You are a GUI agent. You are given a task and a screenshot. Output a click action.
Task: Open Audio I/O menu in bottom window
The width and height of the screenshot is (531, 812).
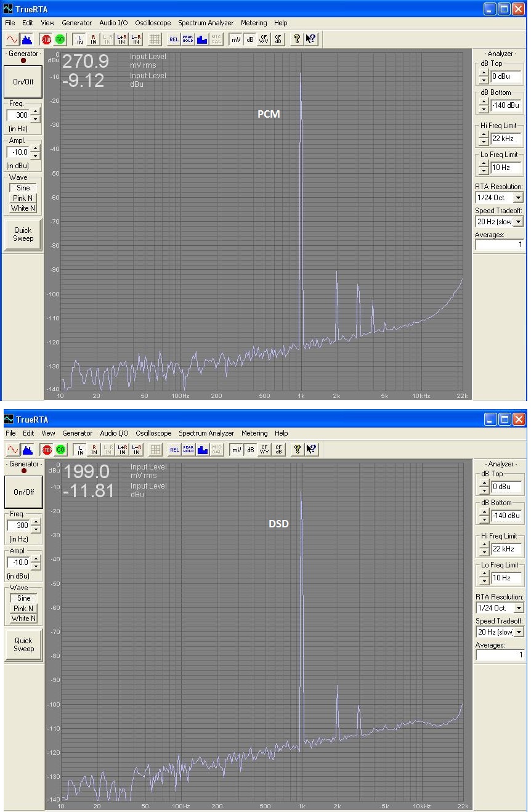(x=114, y=433)
